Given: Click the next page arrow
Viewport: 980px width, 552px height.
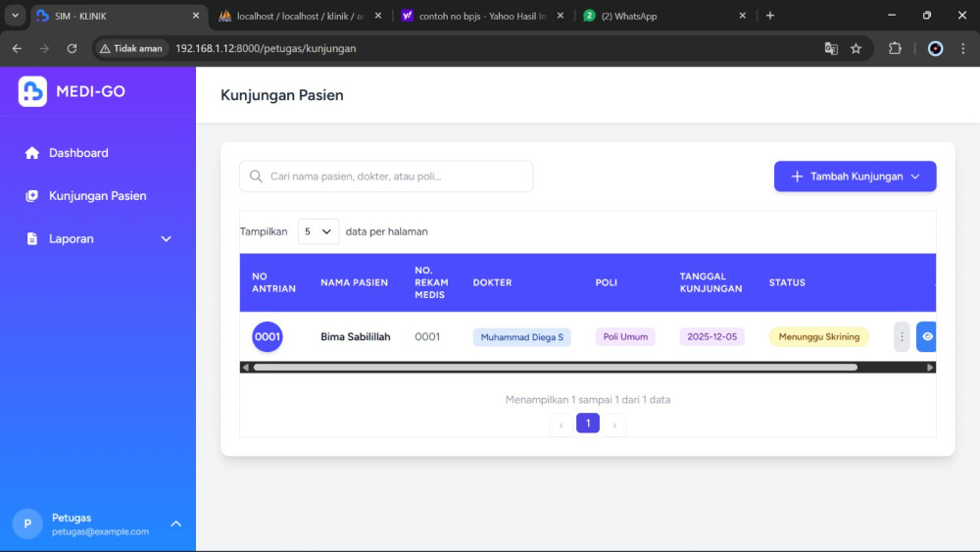Looking at the screenshot, I should click(x=614, y=424).
